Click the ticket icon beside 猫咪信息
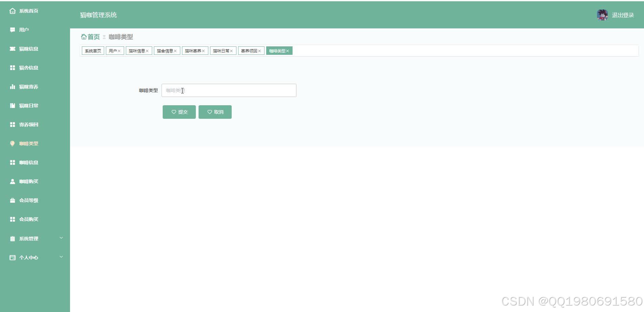 [x=13, y=49]
